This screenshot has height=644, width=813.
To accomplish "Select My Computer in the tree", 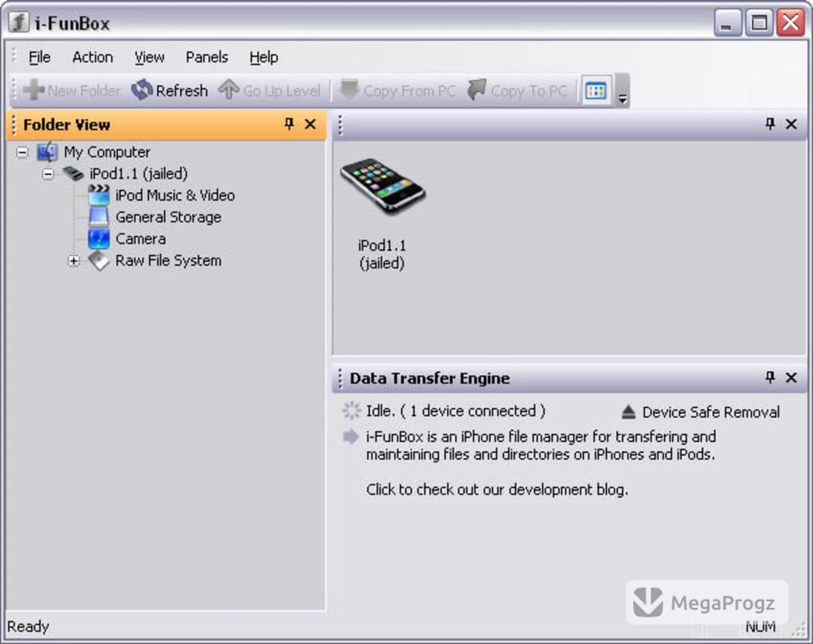I will click(x=107, y=152).
